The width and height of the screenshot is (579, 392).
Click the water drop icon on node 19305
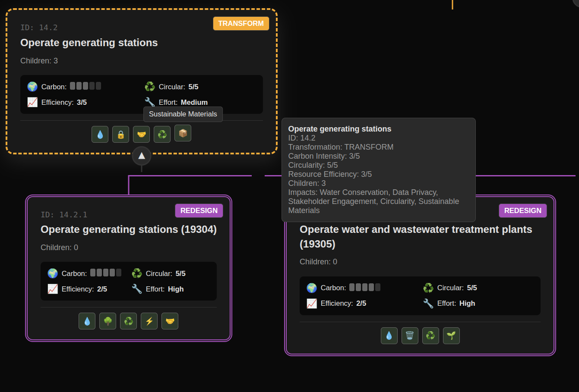click(x=389, y=336)
